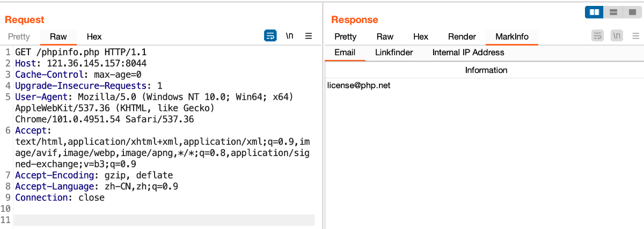Switch to side-by-side split layout

(594, 12)
